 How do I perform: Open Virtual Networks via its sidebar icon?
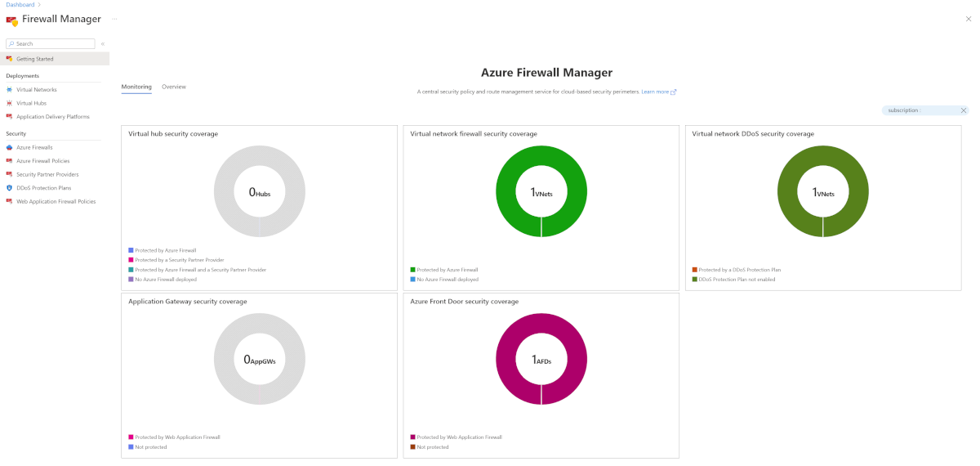(x=10, y=89)
